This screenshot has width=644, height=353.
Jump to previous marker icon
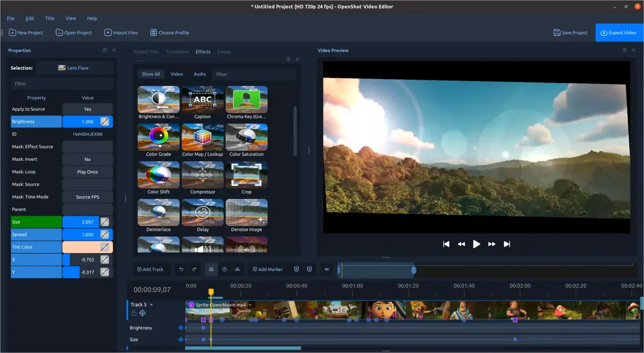click(296, 269)
